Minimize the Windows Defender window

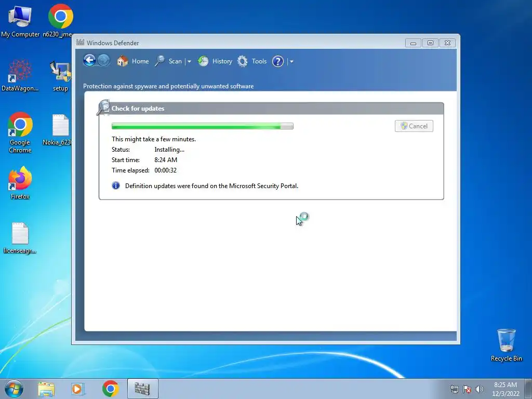click(413, 43)
